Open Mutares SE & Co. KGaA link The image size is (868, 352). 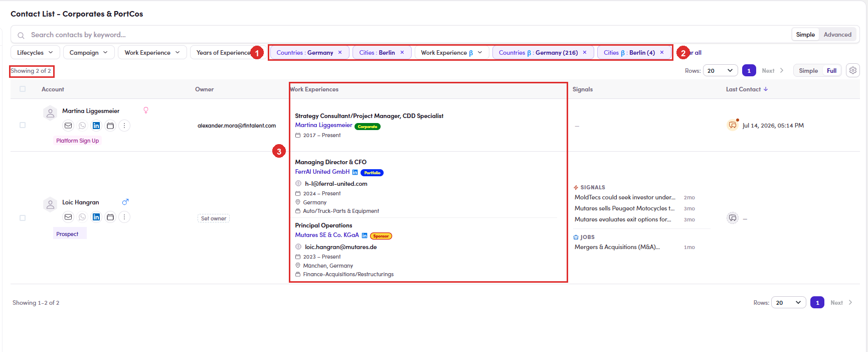[x=327, y=235]
